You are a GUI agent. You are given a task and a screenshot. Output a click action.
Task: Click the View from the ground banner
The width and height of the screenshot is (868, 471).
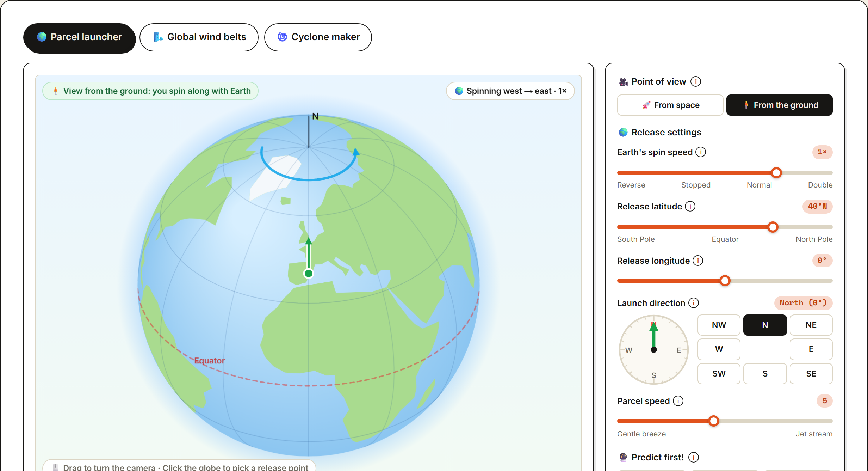(x=150, y=91)
